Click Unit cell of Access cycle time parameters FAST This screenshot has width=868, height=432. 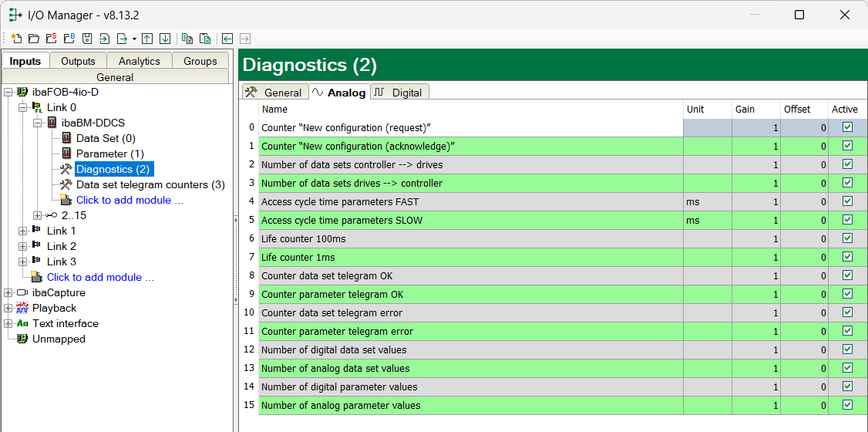pyautogui.click(x=707, y=201)
